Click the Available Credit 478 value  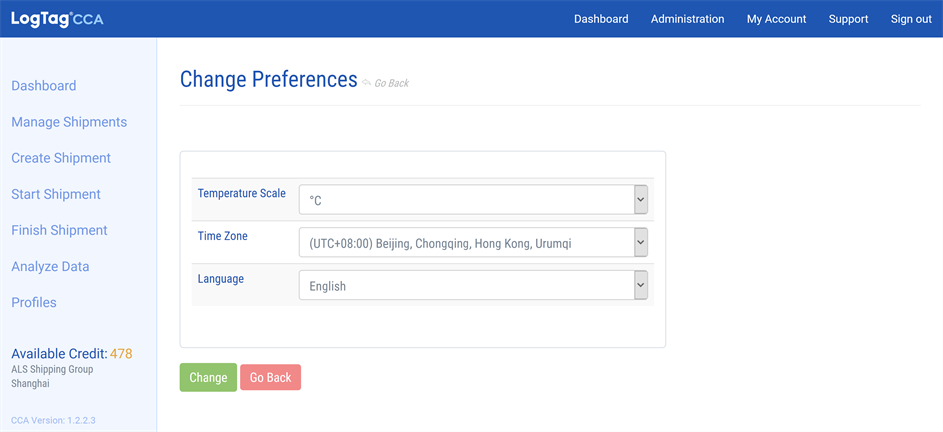click(121, 353)
